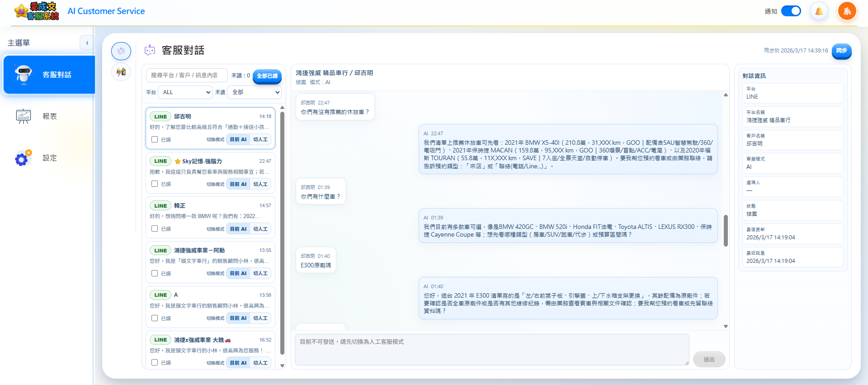Image resolution: width=868 pixels, height=385 pixels.
Task: Switch 邱吉明 conversation to 切人工 mode
Action: click(260, 139)
